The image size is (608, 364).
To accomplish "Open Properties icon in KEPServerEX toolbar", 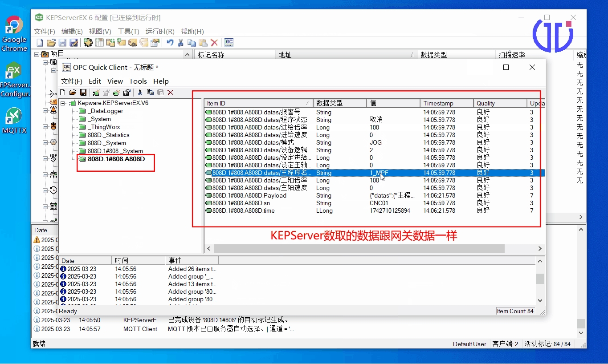I will point(155,43).
